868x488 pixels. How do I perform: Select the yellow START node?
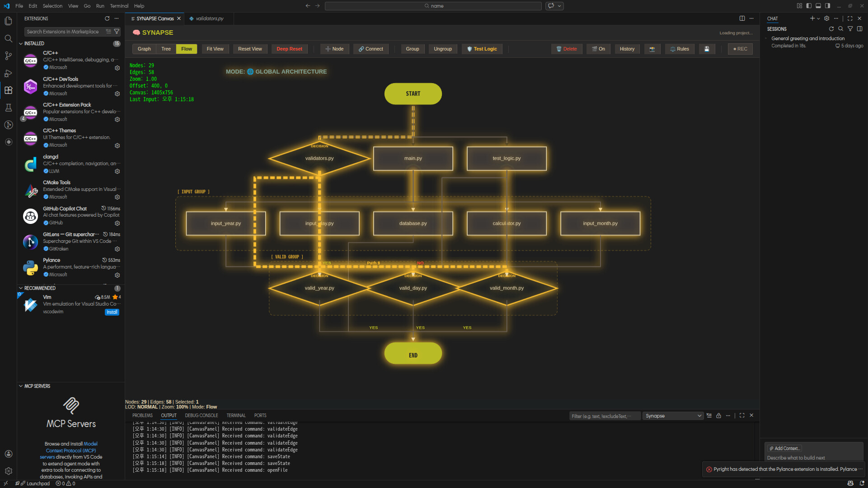tap(413, 93)
